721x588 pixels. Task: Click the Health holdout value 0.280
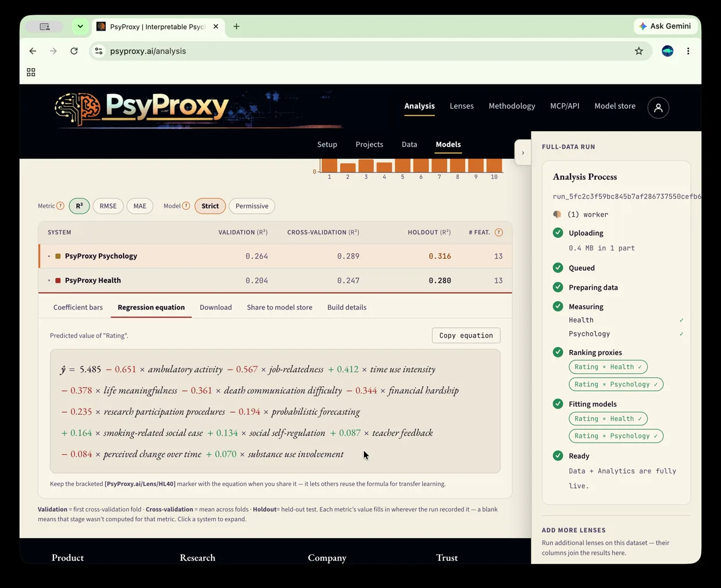pyautogui.click(x=440, y=281)
